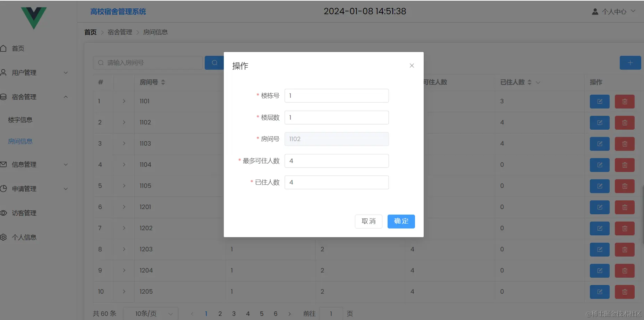
Task: Expand the row for room 1101
Action: (x=124, y=101)
